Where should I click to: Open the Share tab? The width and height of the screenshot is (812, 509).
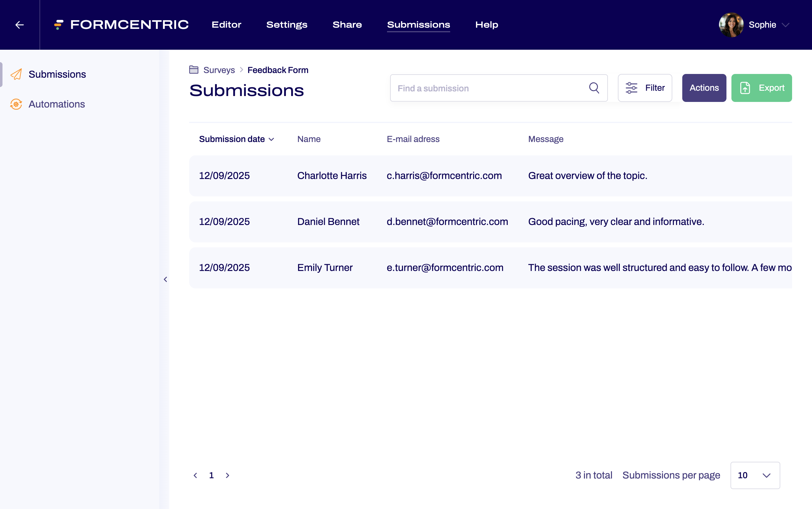pyautogui.click(x=347, y=25)
